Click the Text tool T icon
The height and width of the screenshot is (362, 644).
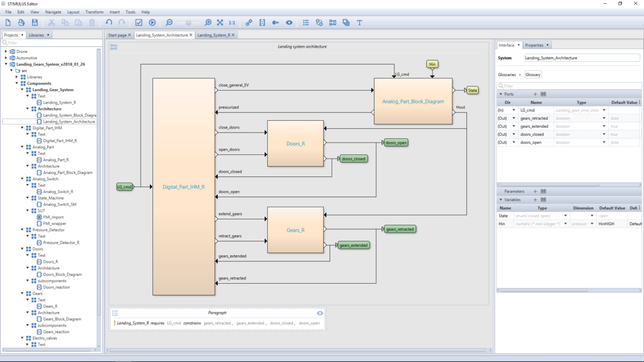[360, 23]
